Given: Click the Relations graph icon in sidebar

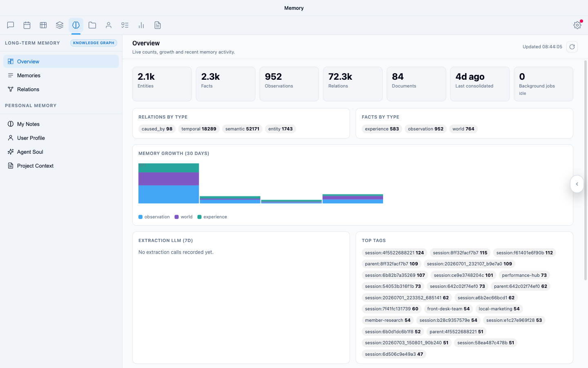Looking at the screenshot, I should (x=11, y=89).
